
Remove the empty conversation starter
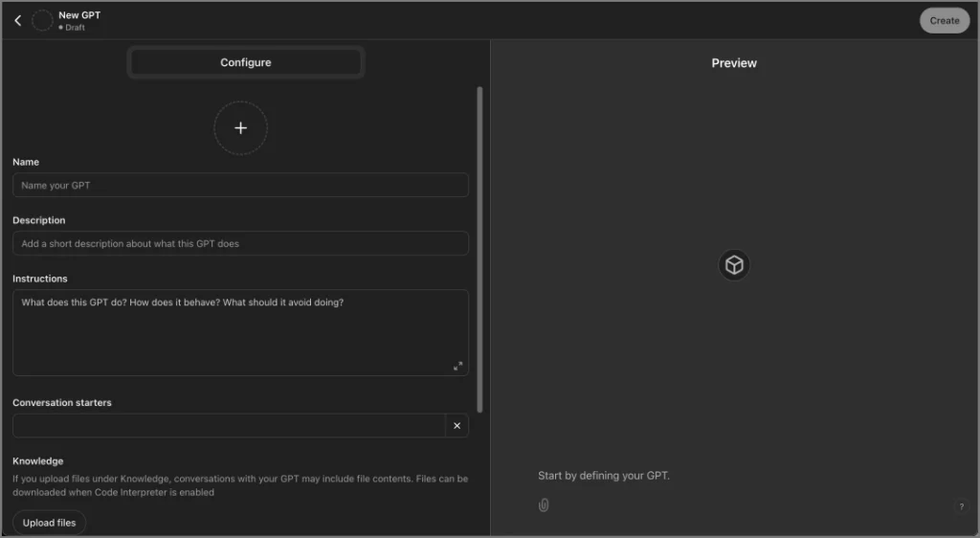(457, 426)
